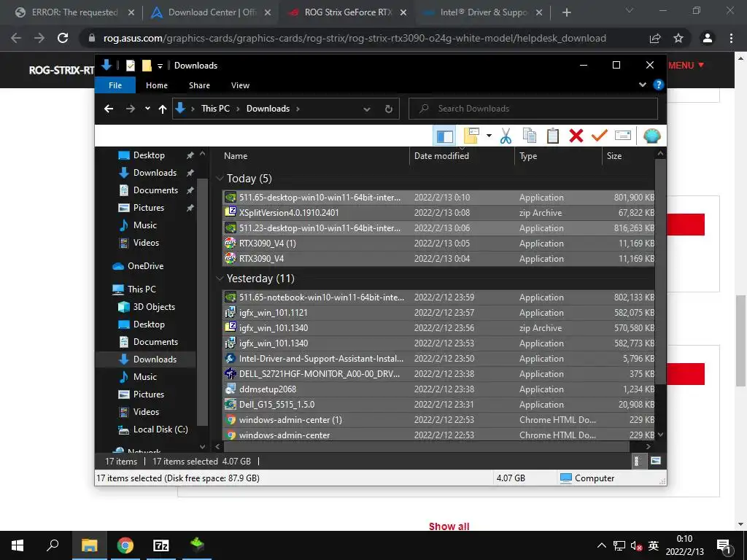Click the Search Downloads field
The height and width of the screenshot is (560, 747).
point(533,109)
